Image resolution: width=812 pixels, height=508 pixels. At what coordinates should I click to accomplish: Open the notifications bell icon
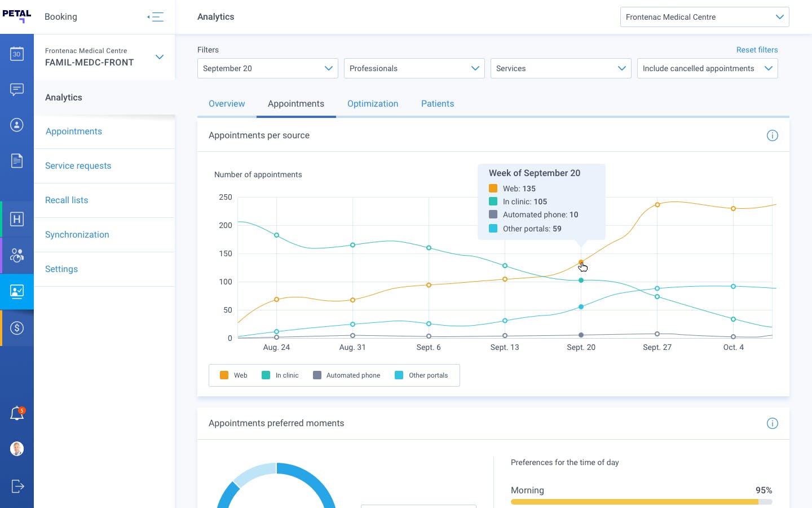pyautogui.click(x=17, y=414)
